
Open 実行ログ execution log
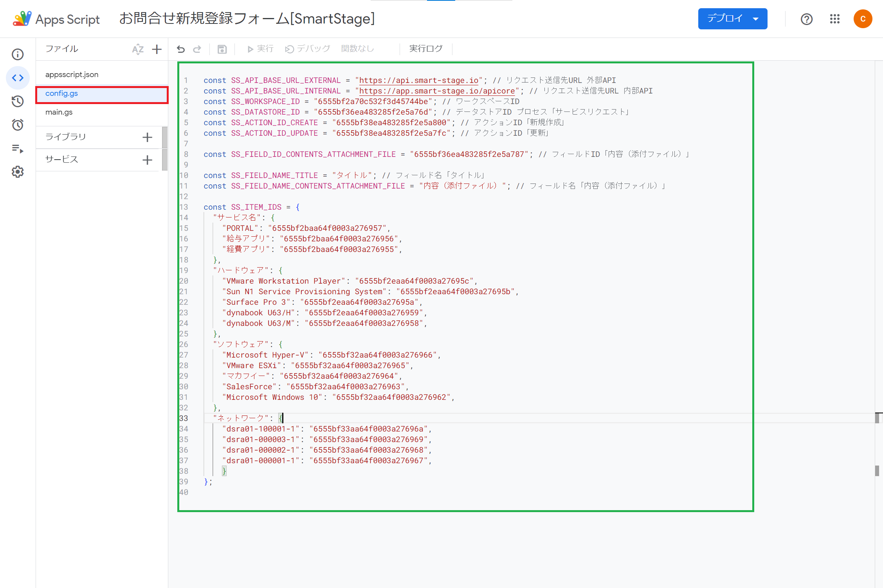click(x=426, y=49)
